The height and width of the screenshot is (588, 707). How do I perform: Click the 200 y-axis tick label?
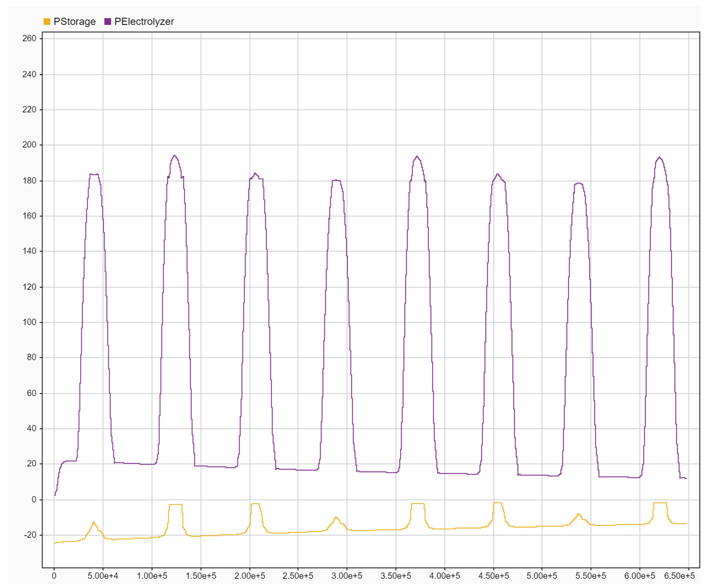click(x=29, y=145)
